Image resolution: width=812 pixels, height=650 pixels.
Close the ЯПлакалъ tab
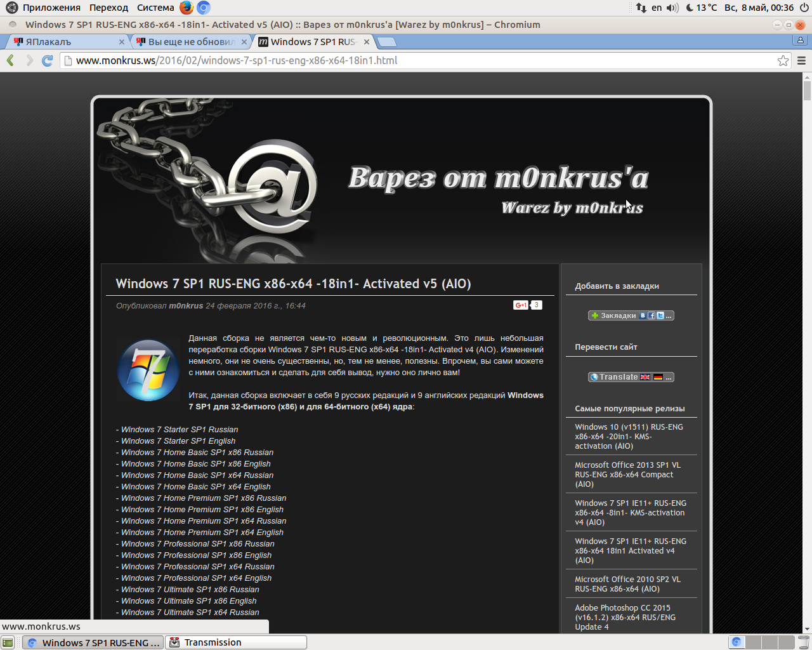click(122, 42)
